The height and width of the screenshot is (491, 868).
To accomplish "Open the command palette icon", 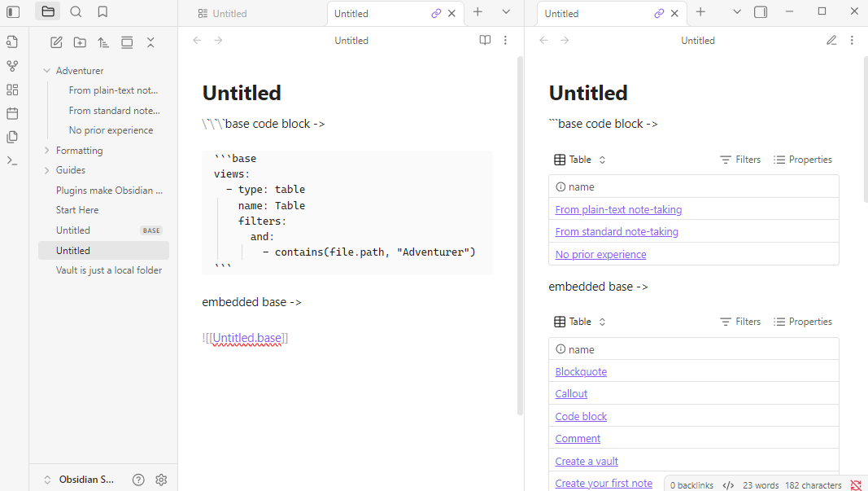I will click(12, 160).
